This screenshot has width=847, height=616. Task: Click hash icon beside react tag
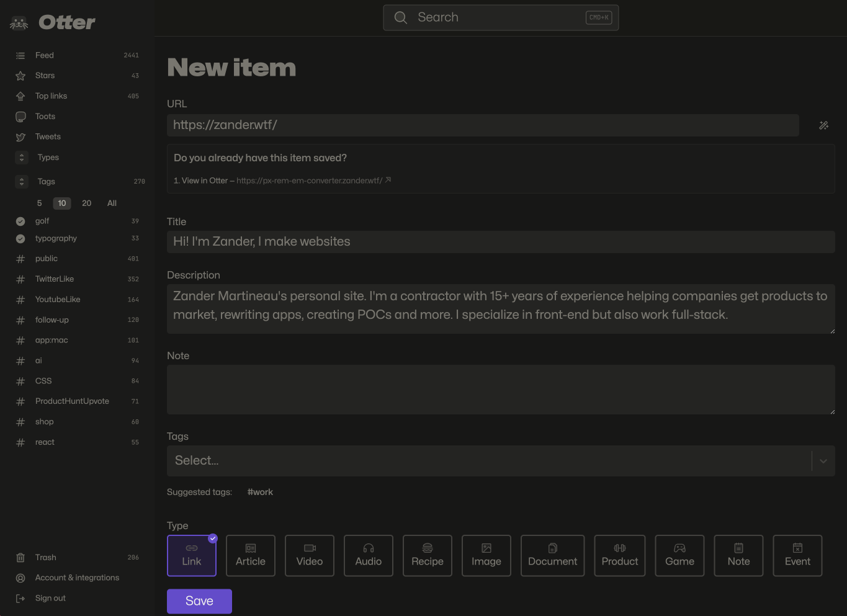[x=20, y=443]
